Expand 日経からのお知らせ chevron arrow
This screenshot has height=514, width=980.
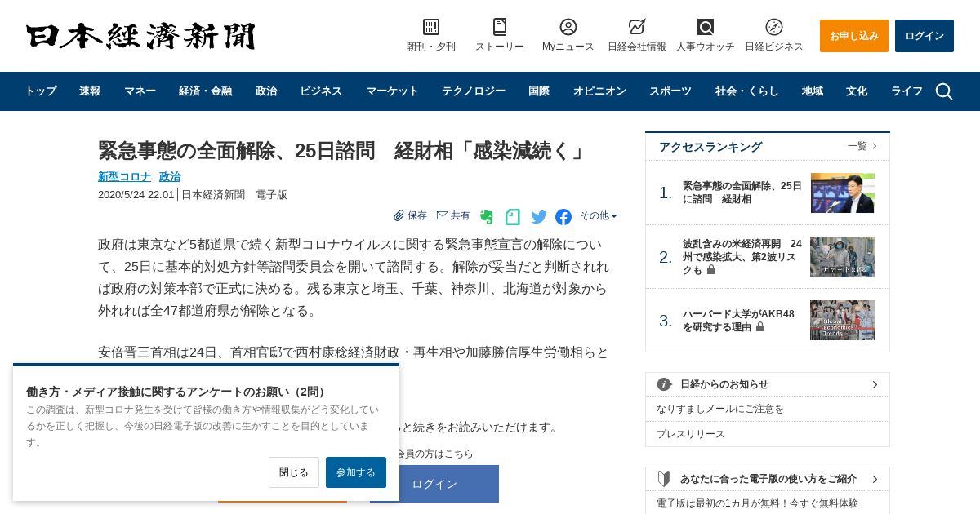pos(875,384)
